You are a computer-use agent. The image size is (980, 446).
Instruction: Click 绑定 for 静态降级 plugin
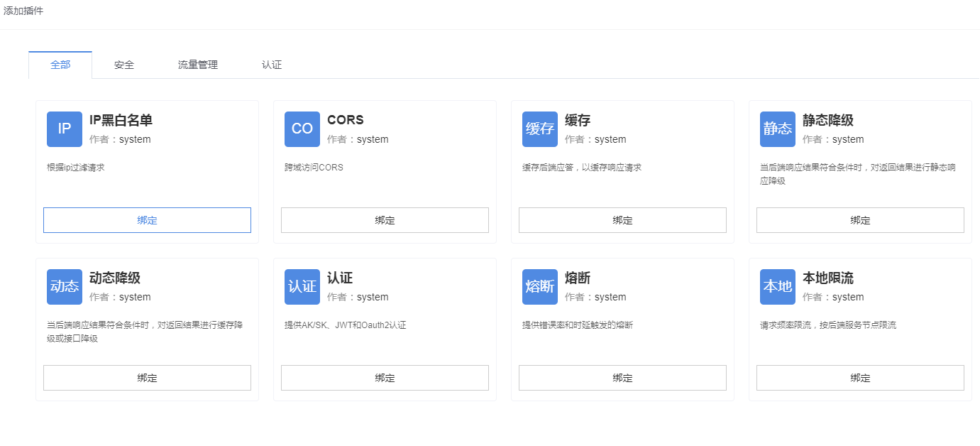(860, 220)
